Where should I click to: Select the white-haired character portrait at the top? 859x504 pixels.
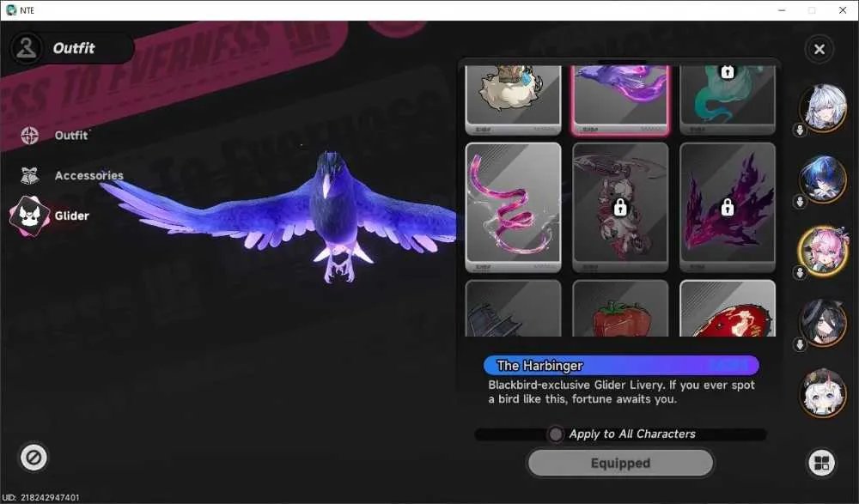point(823,107)
